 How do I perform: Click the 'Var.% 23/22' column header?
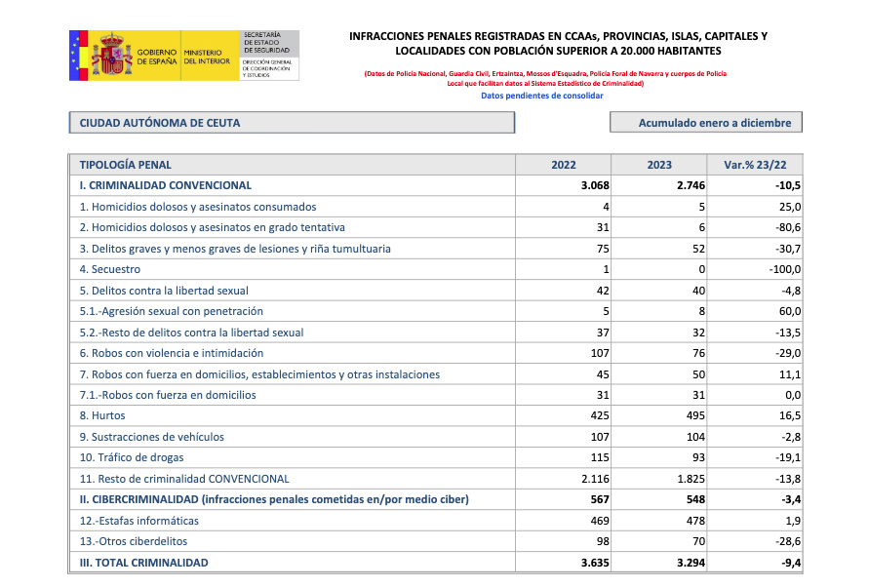coord(755,165)
